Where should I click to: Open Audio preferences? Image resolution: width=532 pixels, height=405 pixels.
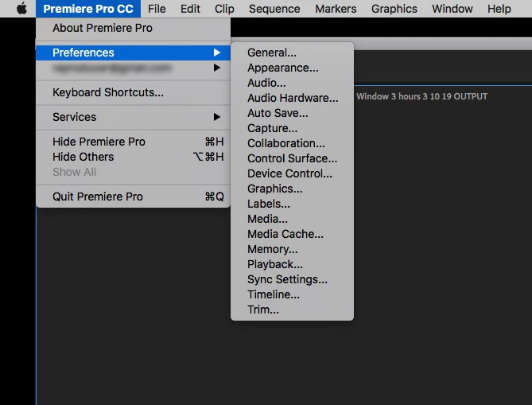[x=292, y=83]
